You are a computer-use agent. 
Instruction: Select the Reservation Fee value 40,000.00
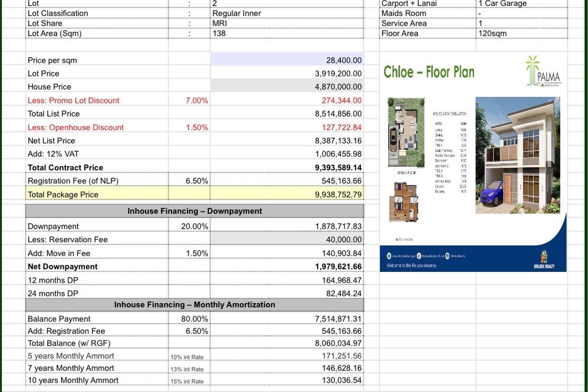coord(344,240)
